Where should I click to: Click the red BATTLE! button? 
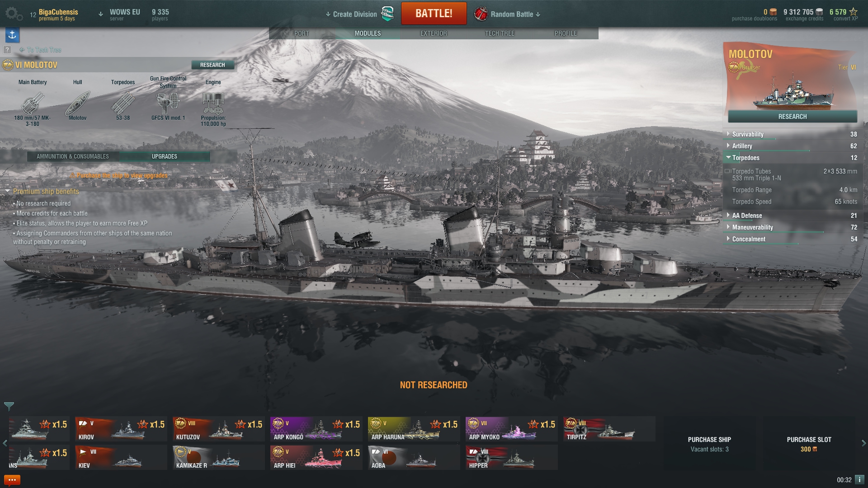click(434, 14)
